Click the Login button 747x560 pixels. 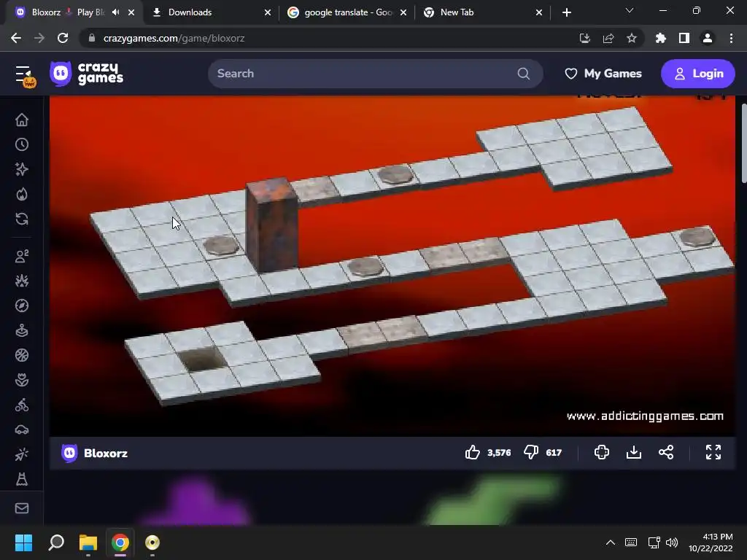[698, 74]
